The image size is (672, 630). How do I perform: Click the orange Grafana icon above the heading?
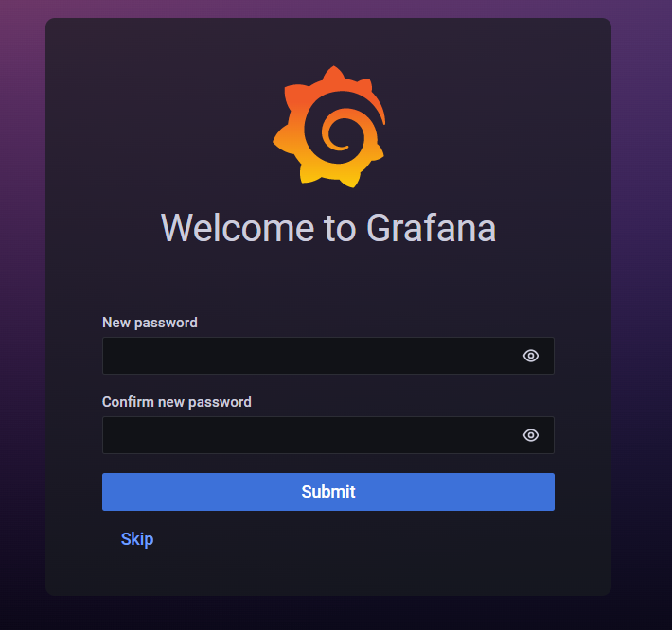[x=328, y=127]
